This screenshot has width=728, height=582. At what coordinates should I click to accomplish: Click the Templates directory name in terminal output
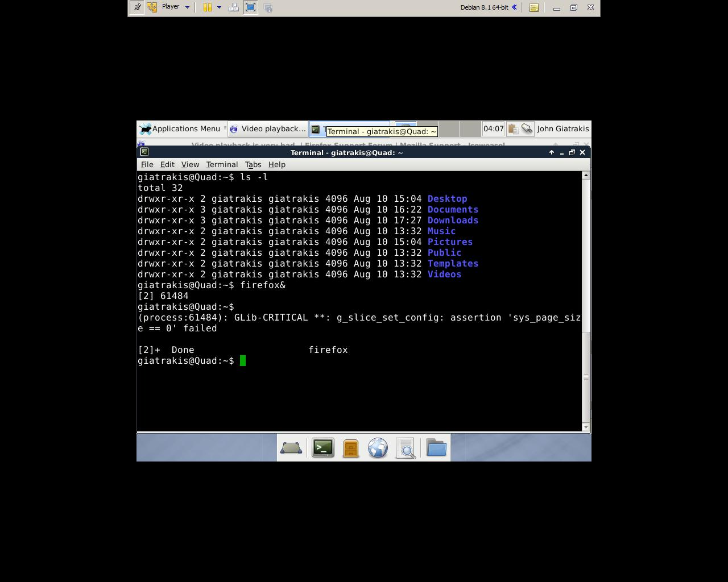(x=453, y=264)
